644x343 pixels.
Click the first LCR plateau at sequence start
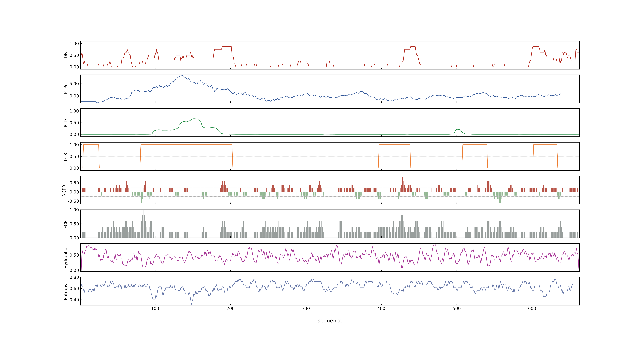pos(91,145)
